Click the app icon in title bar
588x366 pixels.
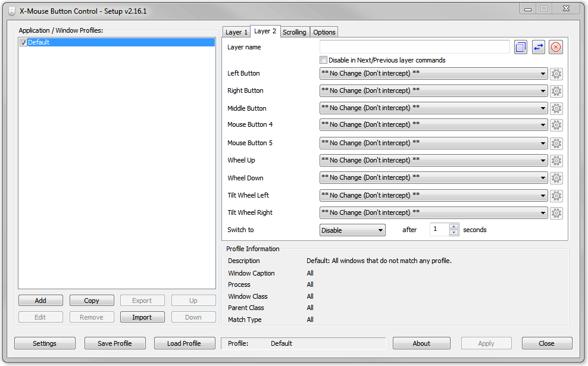point(12,11)
